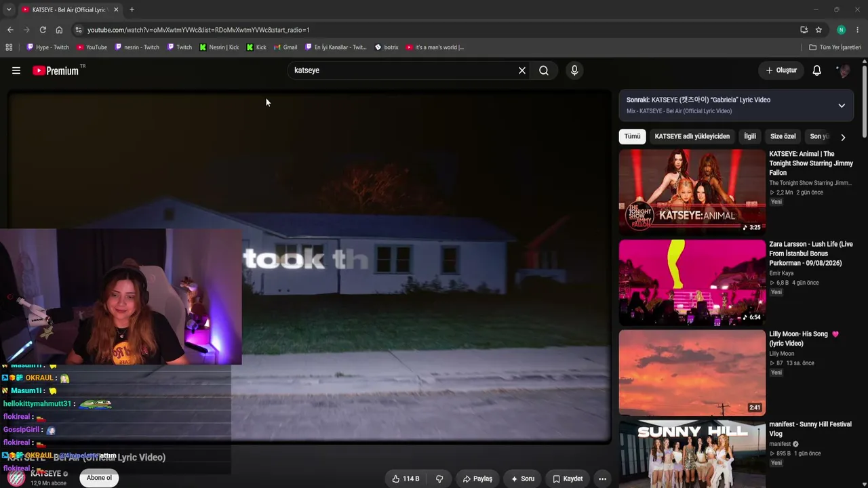This screenshot has width=868, height=488.
Task: Run search with the magnifier button
Action: point(544,70)
